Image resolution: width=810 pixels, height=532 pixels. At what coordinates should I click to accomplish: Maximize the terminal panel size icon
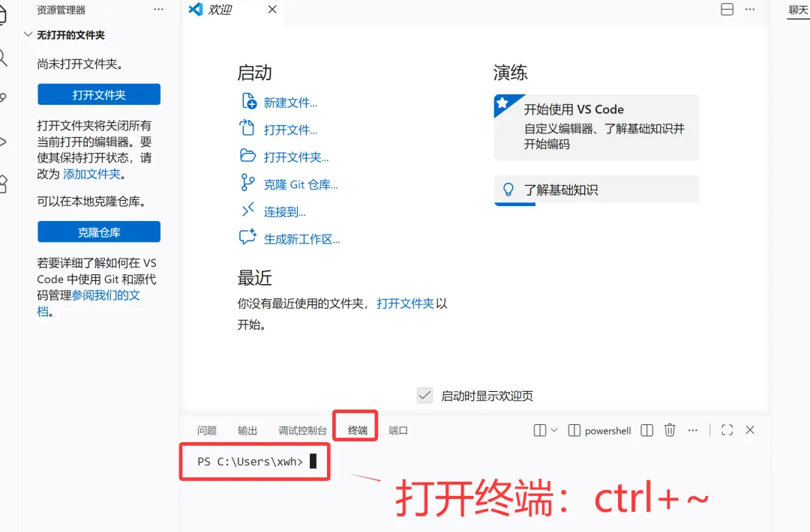pos(727,430)
